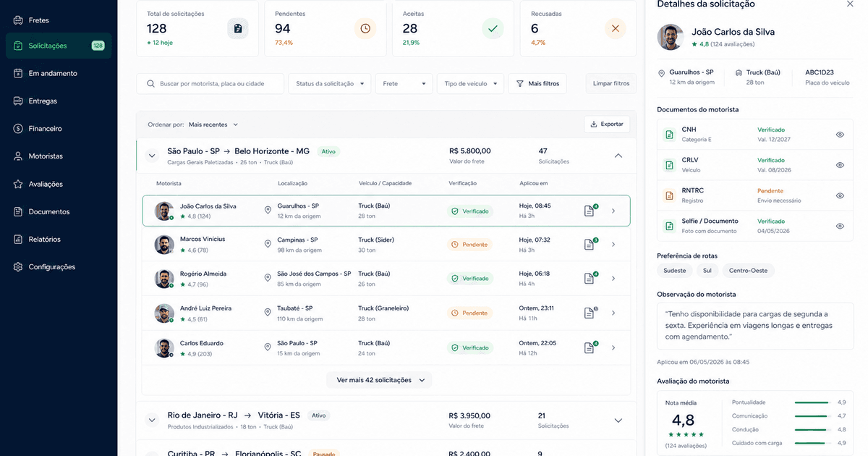This screenshot has height=456, width=868.
Task: Collapse the São Paulo - Belo Horizonte freight arrow
Action: click(x=152, y=156)
